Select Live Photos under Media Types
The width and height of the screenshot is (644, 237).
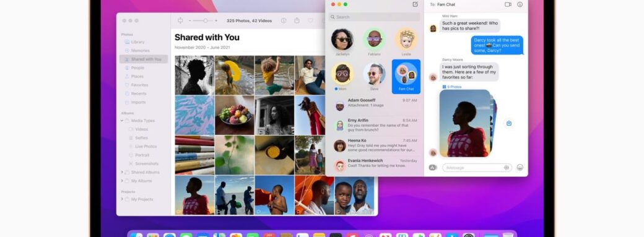click(146, 147)
